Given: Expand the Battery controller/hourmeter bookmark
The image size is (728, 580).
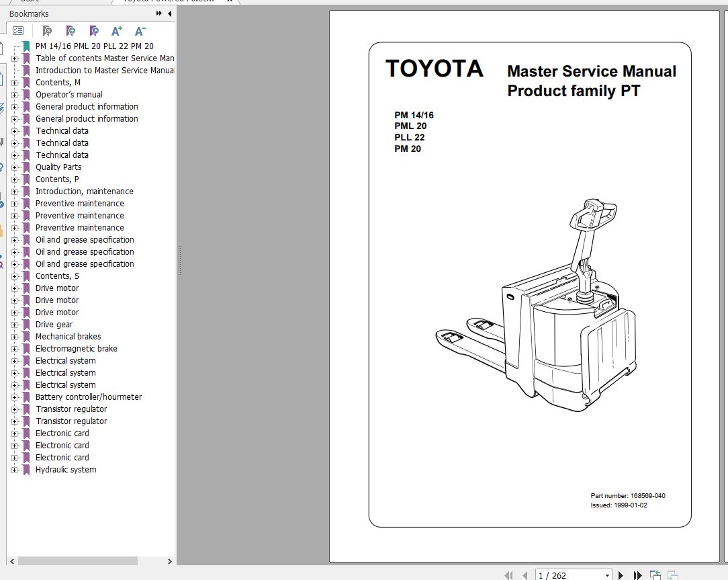Looking at the screenshot, I should (14, 397).
